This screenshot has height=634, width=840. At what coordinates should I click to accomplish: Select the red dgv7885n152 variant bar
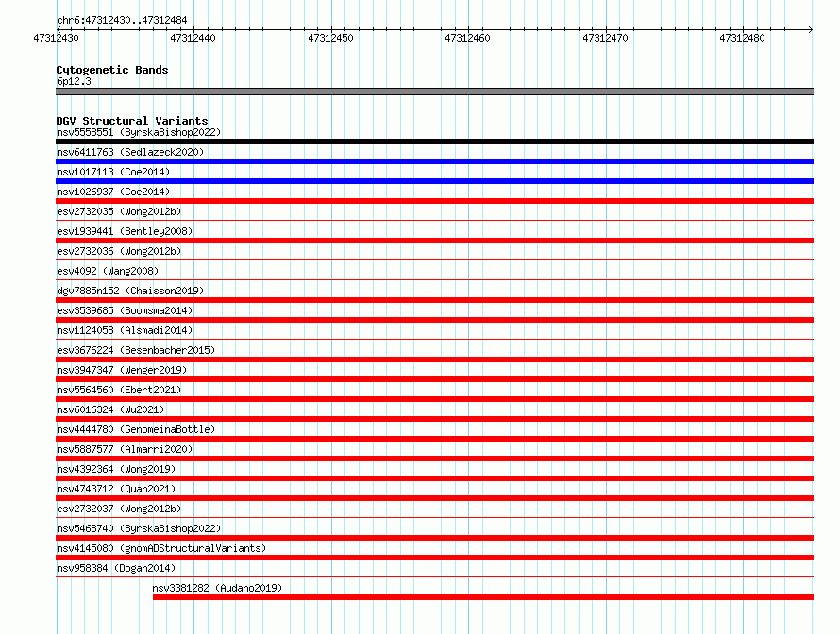coord(434,300)
